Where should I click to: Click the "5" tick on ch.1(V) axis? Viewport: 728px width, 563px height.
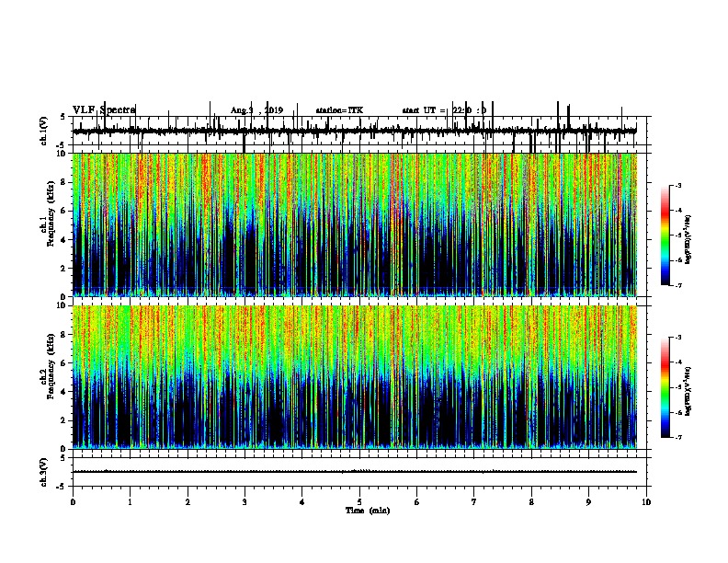[x=63, y=117]
